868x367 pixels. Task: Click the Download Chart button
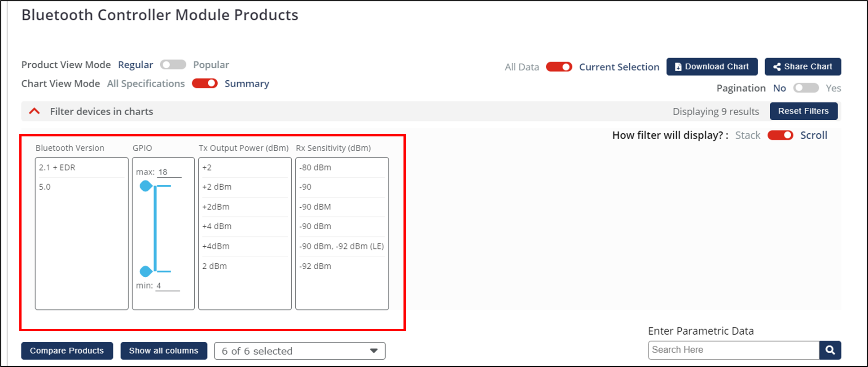coord(712,66)
